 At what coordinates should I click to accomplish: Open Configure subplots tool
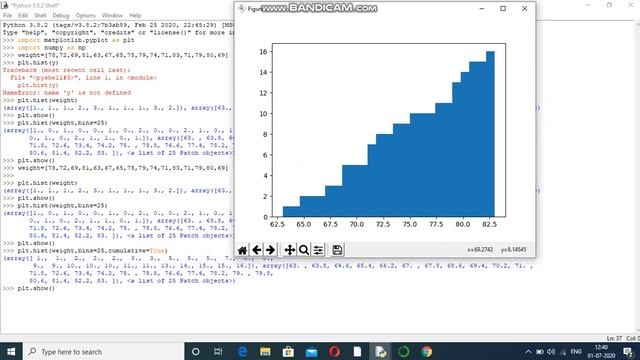(318, 250)
